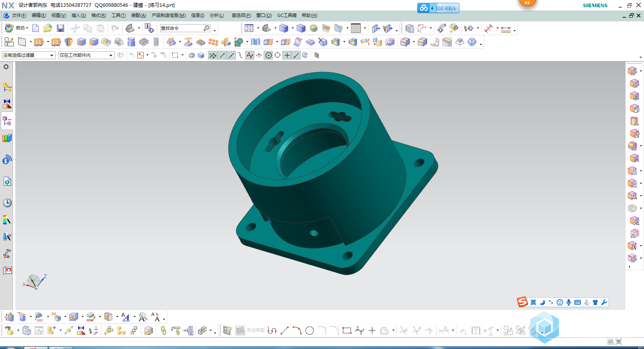Viewport: 644px width, 349px height.
Task: Toggle Snap to Mid Point
Action: click(x=231, y=56)
